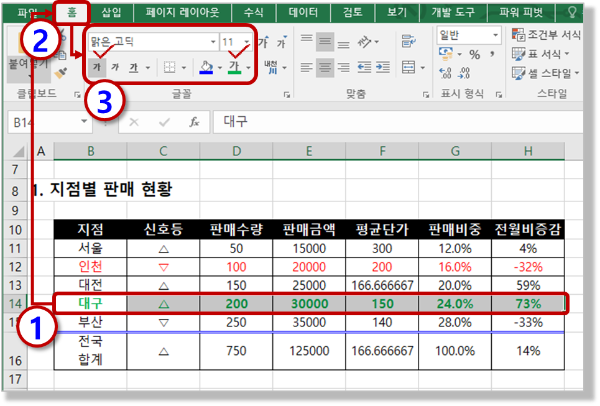Apply the borders button
The height and width of the screenshot is (406, 600).
point(170,68)
